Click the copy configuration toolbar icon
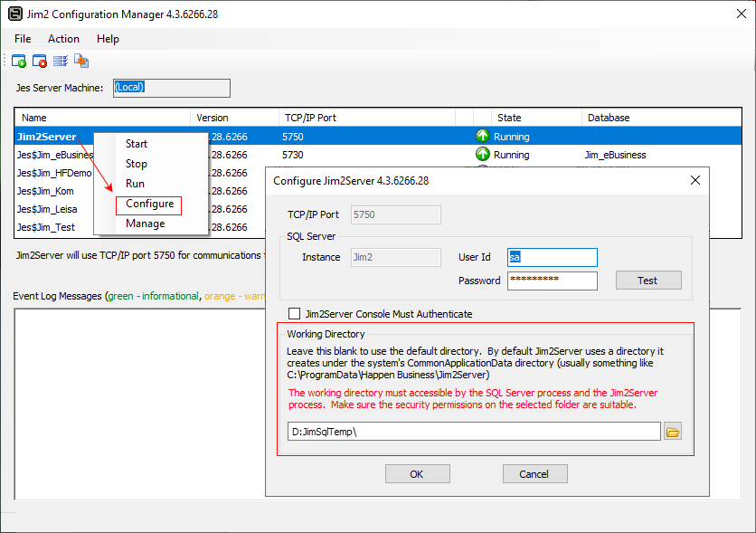The image size is (756, 533). 81,61
